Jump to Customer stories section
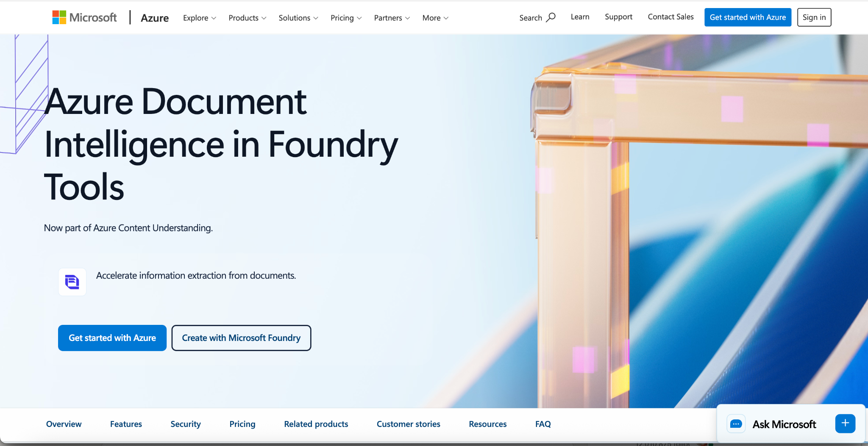The width and height of the screenshot is (868, 446). 409,424
